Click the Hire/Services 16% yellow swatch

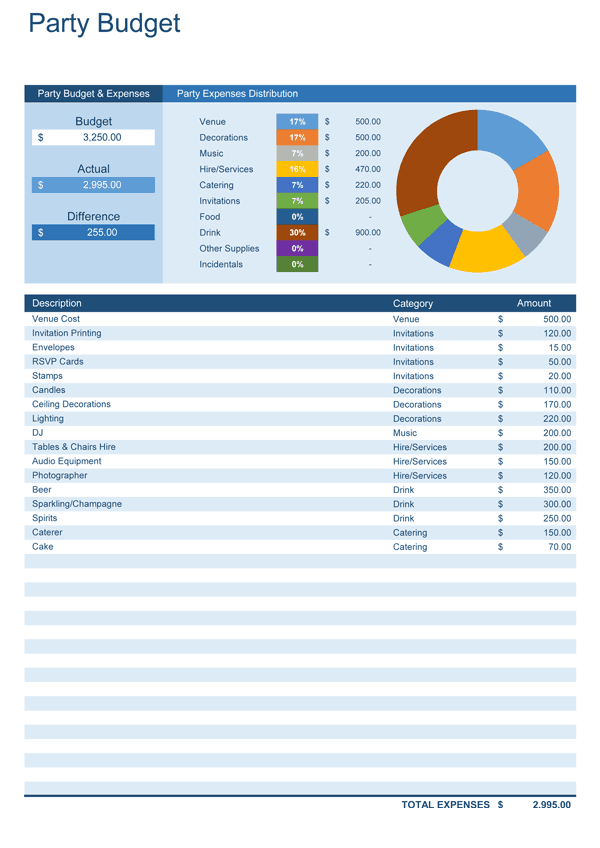point(297,170)
